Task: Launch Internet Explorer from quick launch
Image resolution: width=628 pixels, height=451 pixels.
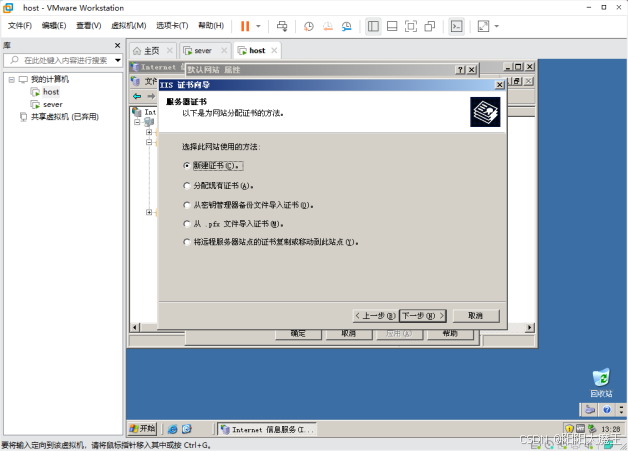Action: point(173,429)
